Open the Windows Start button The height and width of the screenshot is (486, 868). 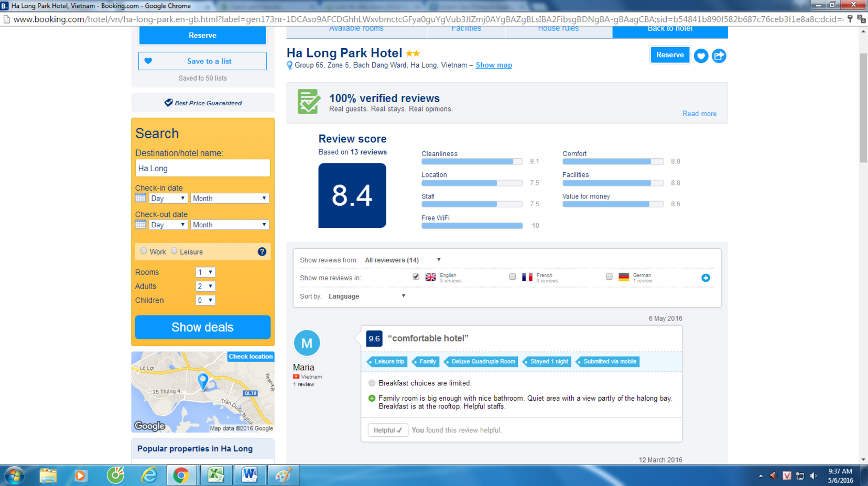click(x=15, y=476)
